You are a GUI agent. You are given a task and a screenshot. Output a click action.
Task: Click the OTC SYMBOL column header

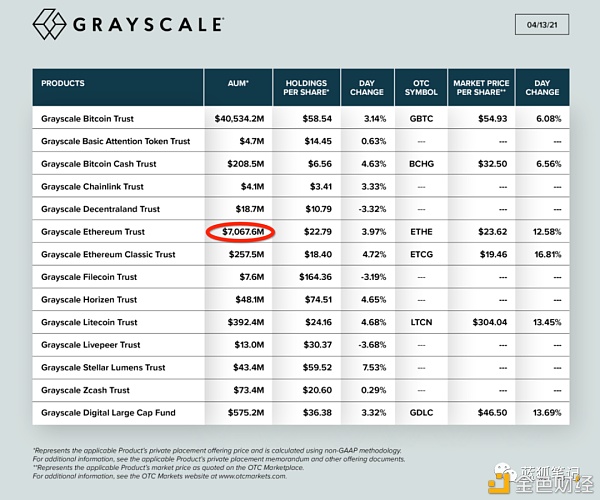click(421, 88)
